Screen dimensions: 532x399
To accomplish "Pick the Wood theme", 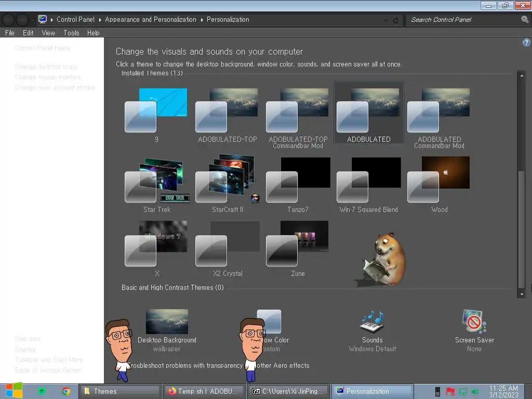I will [439, 185].
